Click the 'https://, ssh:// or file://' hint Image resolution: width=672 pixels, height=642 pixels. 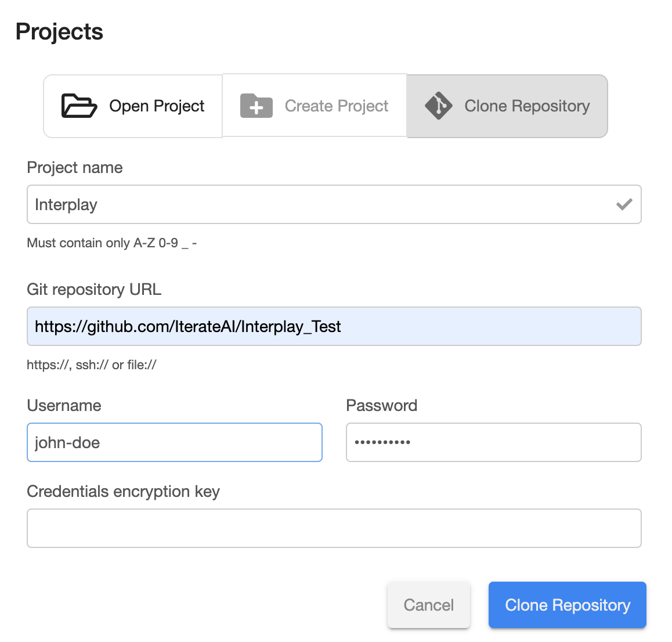[x=91, y=365]
